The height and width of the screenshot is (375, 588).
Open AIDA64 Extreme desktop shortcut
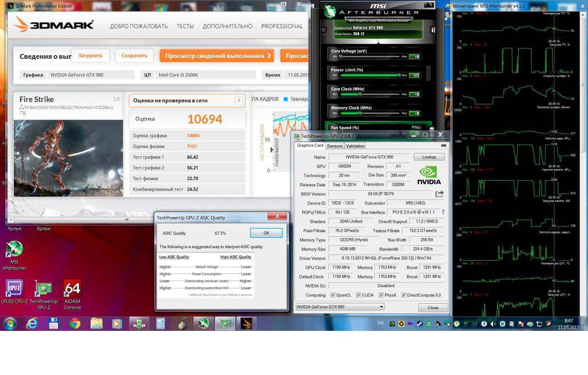pyautogui.click(x=73, y=295)
